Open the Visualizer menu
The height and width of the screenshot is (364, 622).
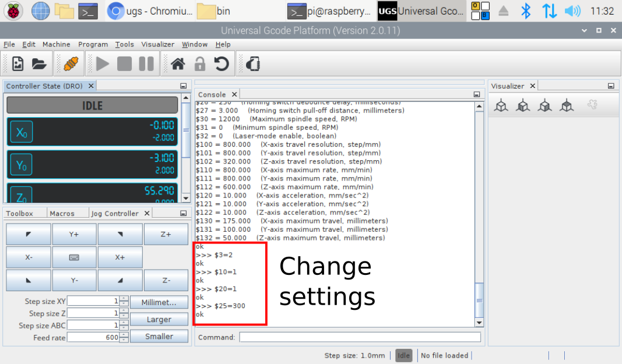[x=158, y=44]
